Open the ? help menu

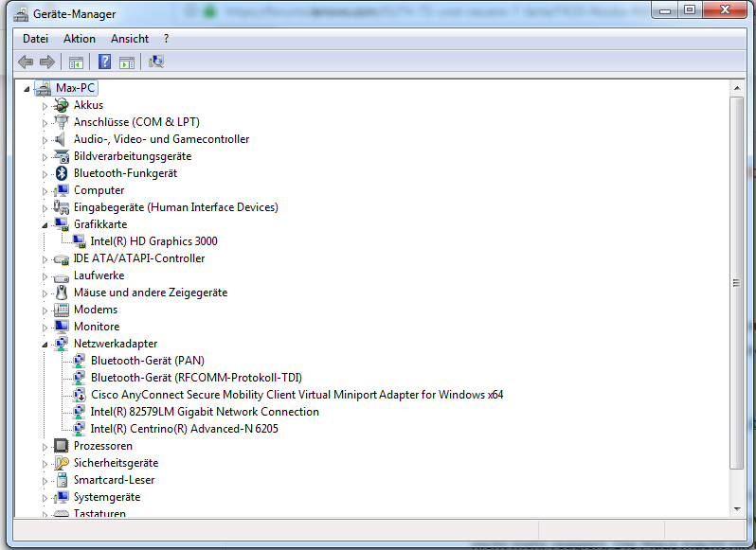point(167,39)
